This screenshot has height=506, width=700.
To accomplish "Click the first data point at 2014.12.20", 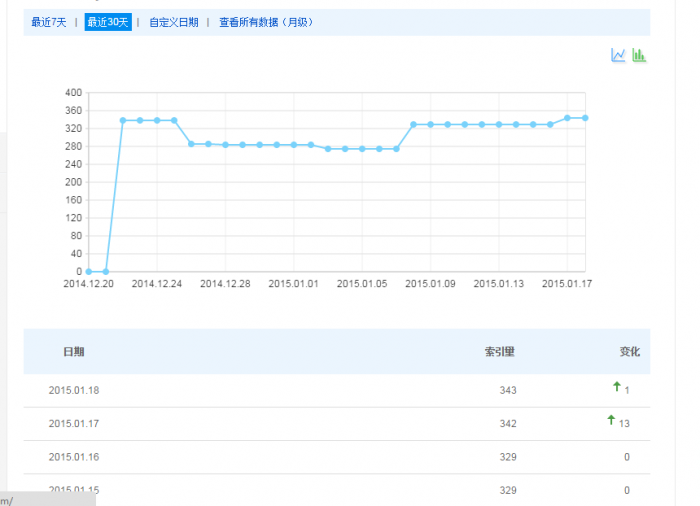I will 89,271.
